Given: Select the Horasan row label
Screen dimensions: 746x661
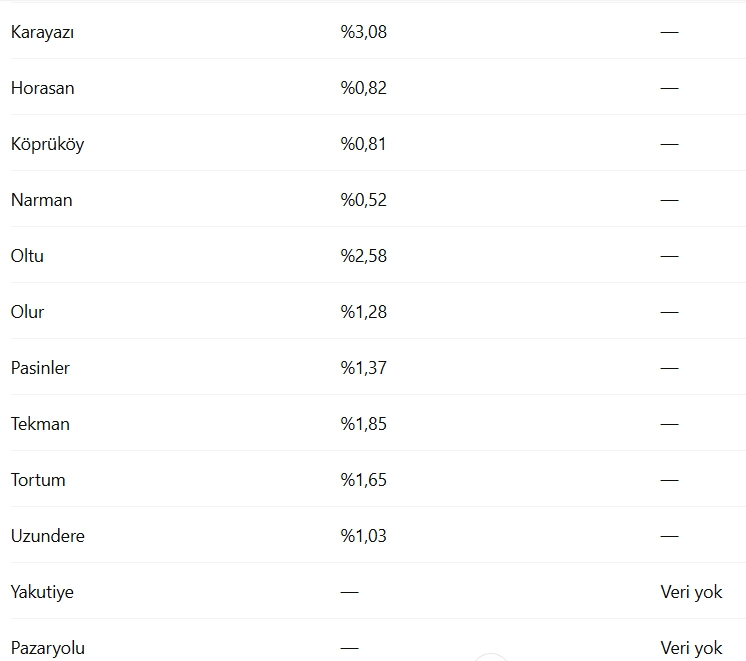Looking at the screenshot, I should (43, 88).
